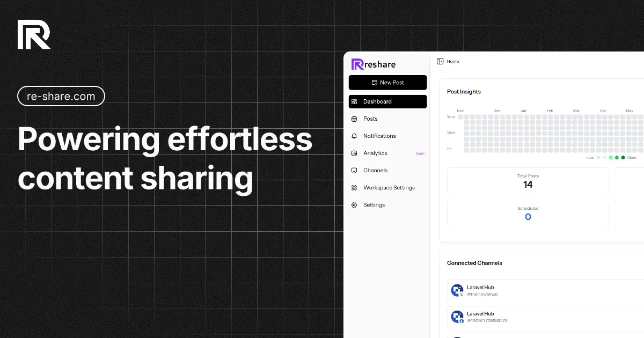
Task: Toggle the sidebar panel icon beside Home
Action: click(x=440, y=61)
